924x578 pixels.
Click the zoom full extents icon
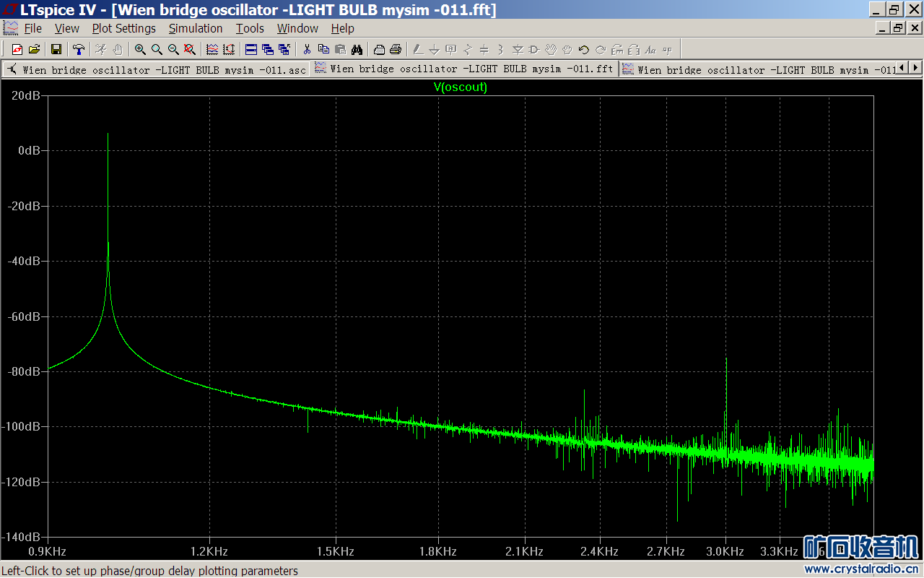click(190, 49)
